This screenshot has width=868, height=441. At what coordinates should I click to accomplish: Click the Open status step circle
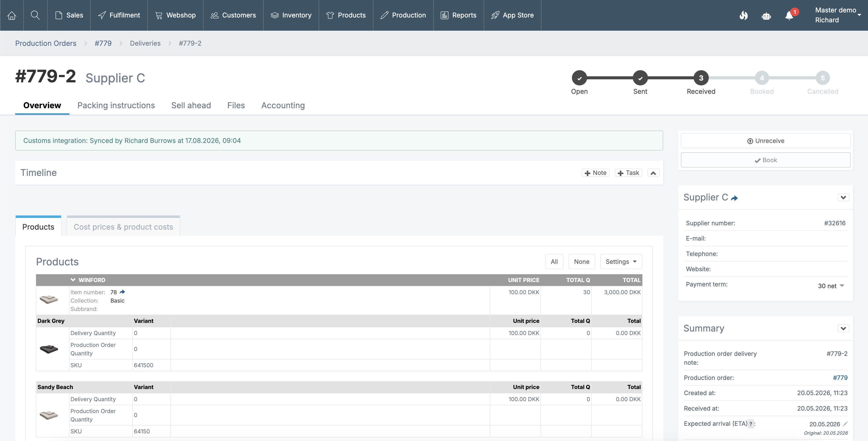(x=579, y=78)
